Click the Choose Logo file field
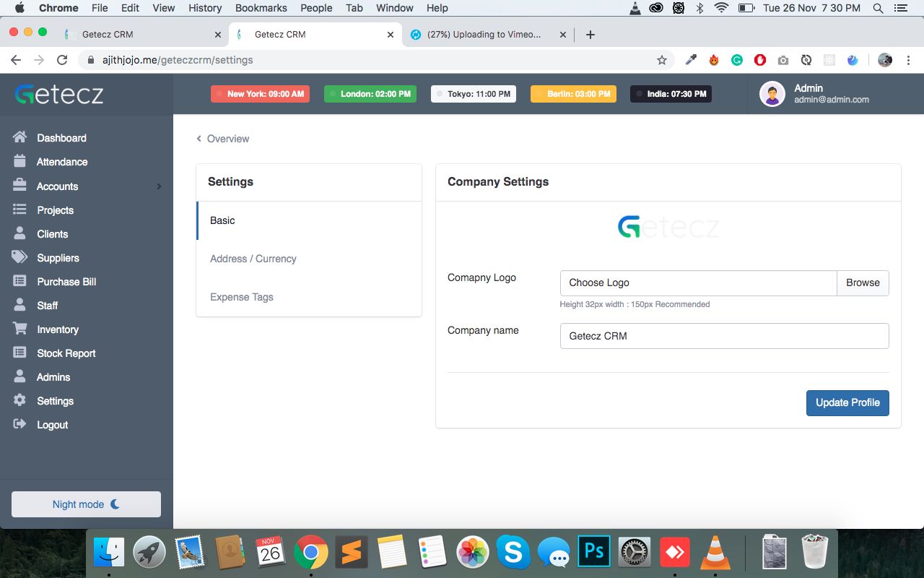This screenshot has width=924, height=578. point(698,282)
